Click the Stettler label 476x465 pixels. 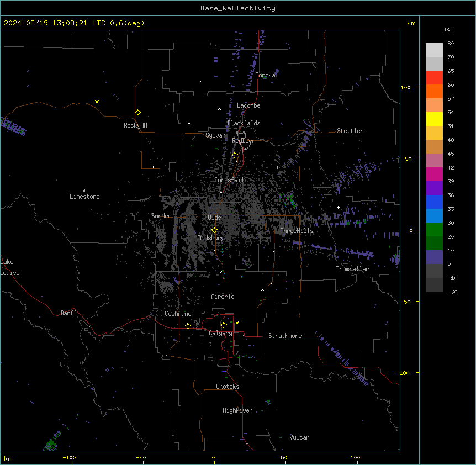click(x=350, y=131)
